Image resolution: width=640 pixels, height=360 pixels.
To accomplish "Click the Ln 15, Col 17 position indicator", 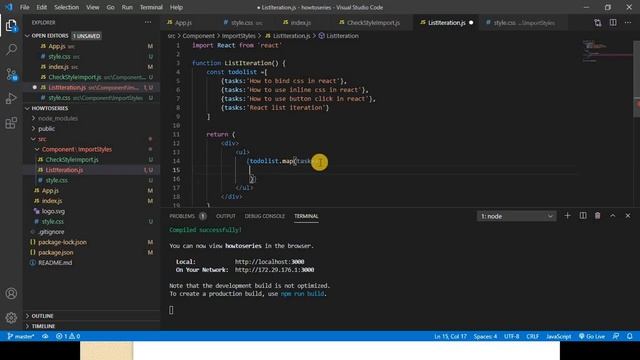I will pyautogui.click(x=450, y=336).
